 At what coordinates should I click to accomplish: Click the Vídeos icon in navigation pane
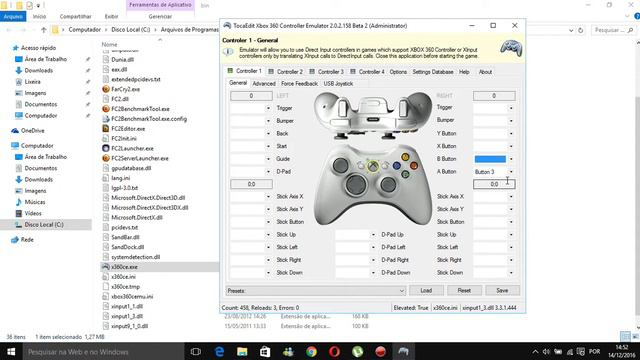coord(19,213)
